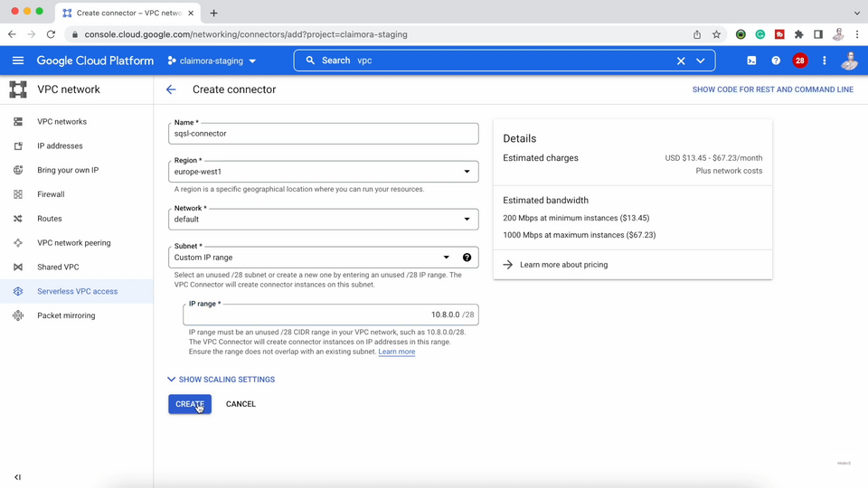
Task: Go to IP addresses page
Action: tap(60, 146)
